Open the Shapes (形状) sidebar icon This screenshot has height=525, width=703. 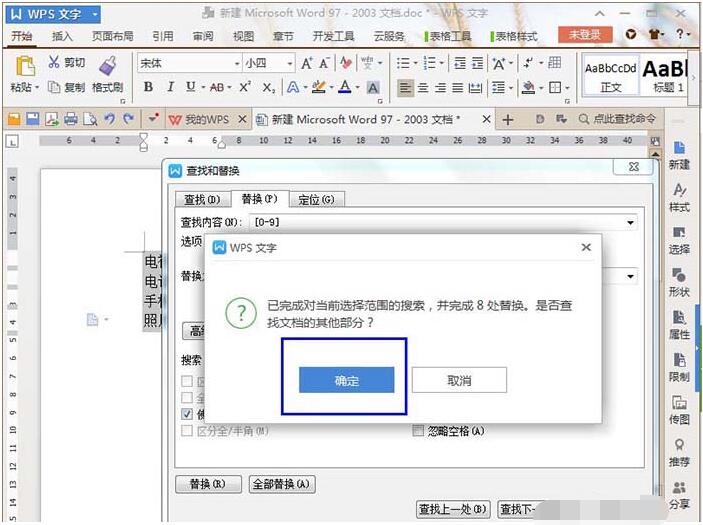point(679,282)
